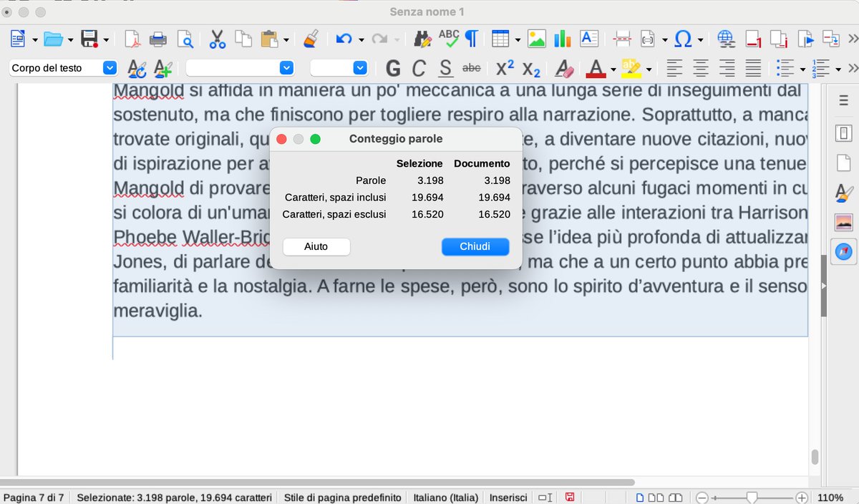Export the document as PDF

(x=132, y=38)
